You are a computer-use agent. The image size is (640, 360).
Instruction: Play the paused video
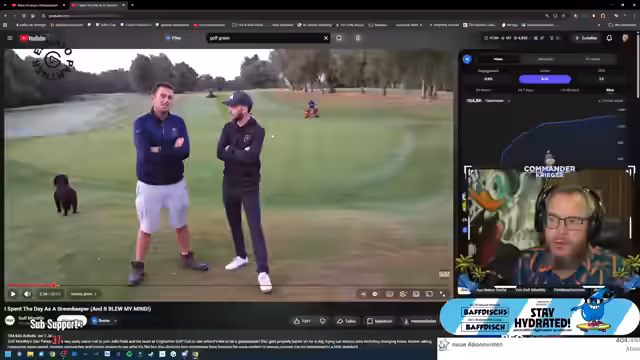(13, 294)
